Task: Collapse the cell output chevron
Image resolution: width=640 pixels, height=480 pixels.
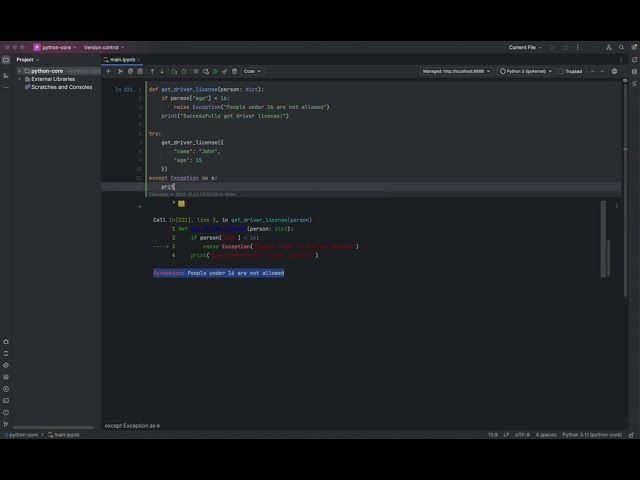Action: coord(140,207)
